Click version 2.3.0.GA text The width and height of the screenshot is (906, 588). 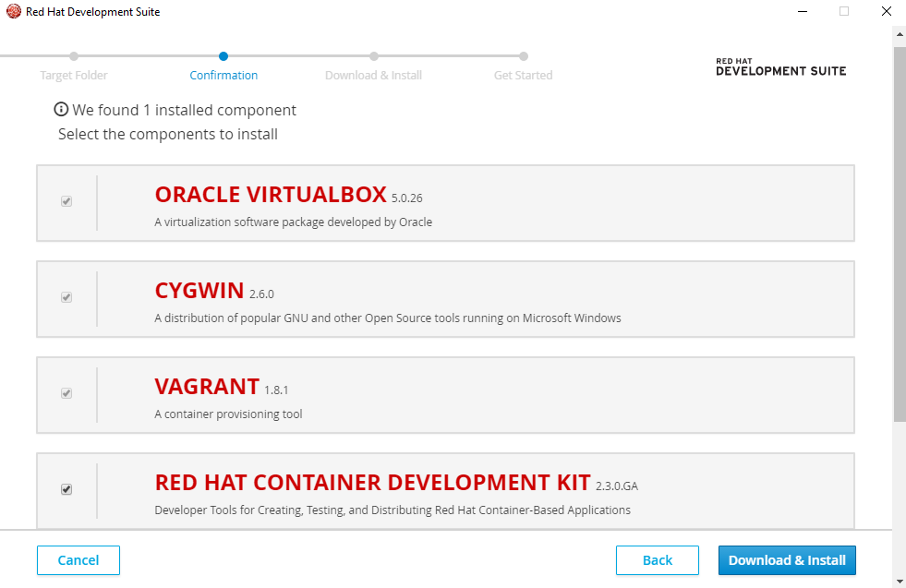pyautogui.click(x=617, y=486)
